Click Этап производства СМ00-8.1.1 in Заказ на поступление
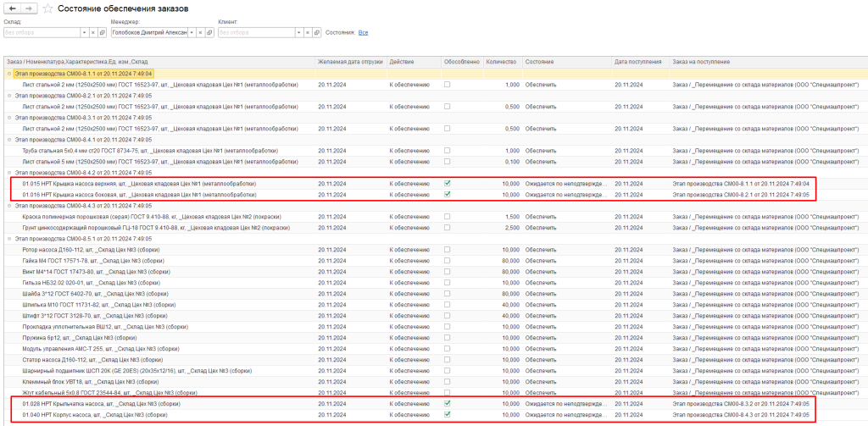The image size is (868, 426). 741,183
